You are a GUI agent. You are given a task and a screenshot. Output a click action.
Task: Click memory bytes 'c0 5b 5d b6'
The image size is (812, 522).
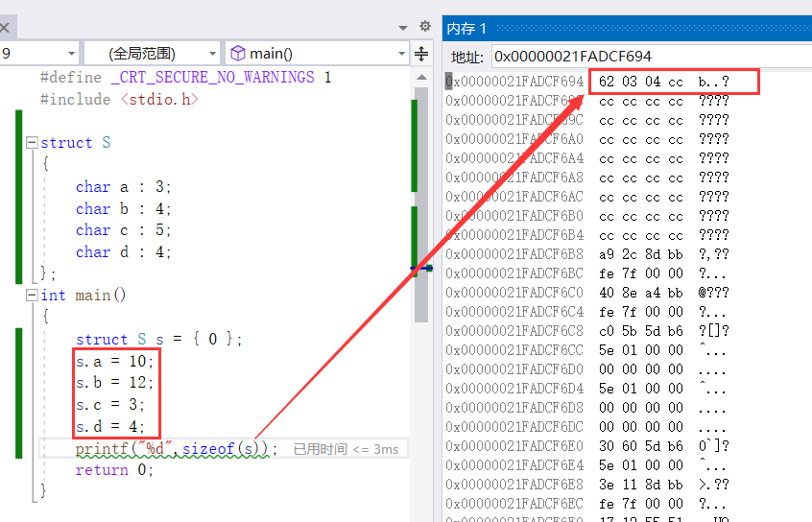click(x=640, y=331)
